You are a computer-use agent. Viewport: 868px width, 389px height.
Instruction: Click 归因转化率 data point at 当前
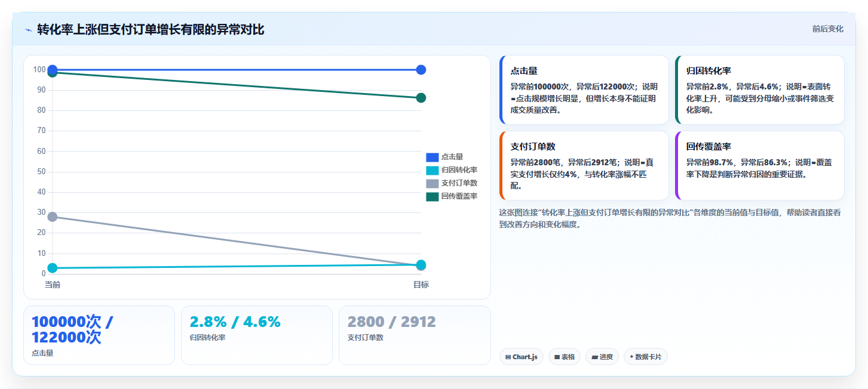[x=53, y=268]
